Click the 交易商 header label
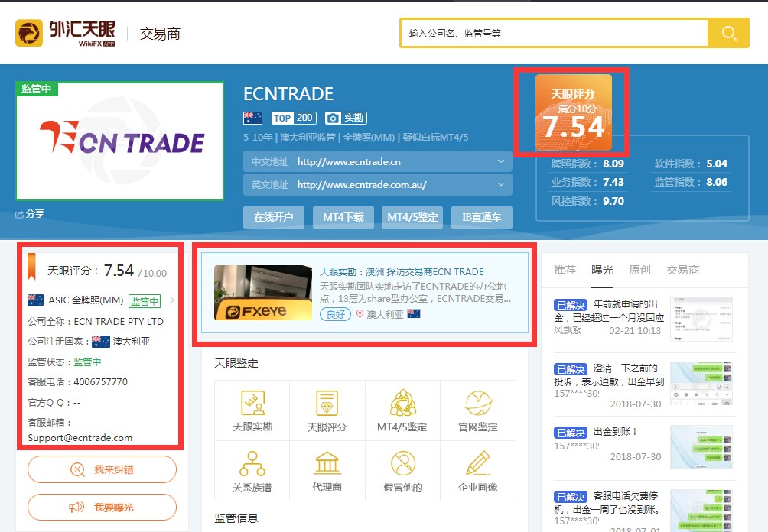The height and width of the screenshot is (532, 768). 160,34
